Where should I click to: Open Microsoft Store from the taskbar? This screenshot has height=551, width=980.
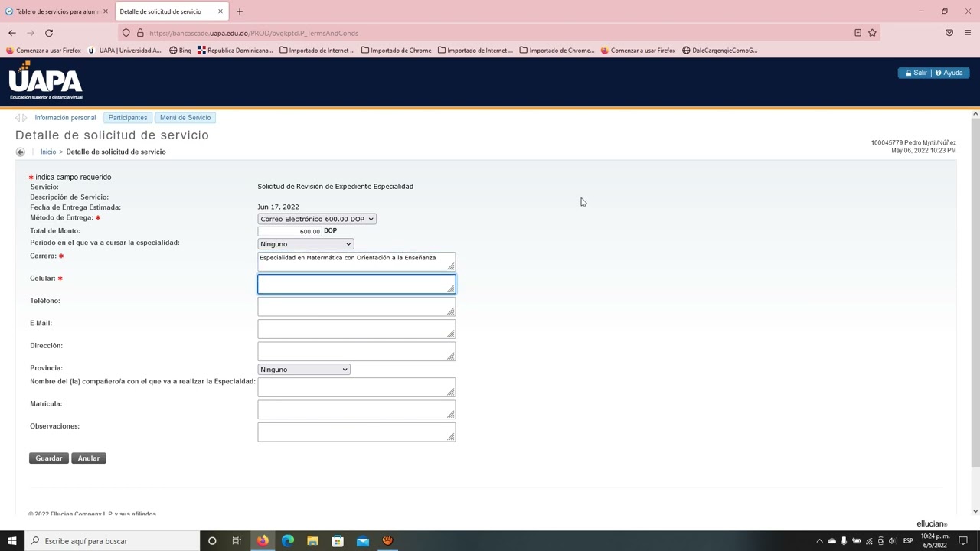click(x=338, y=541)
